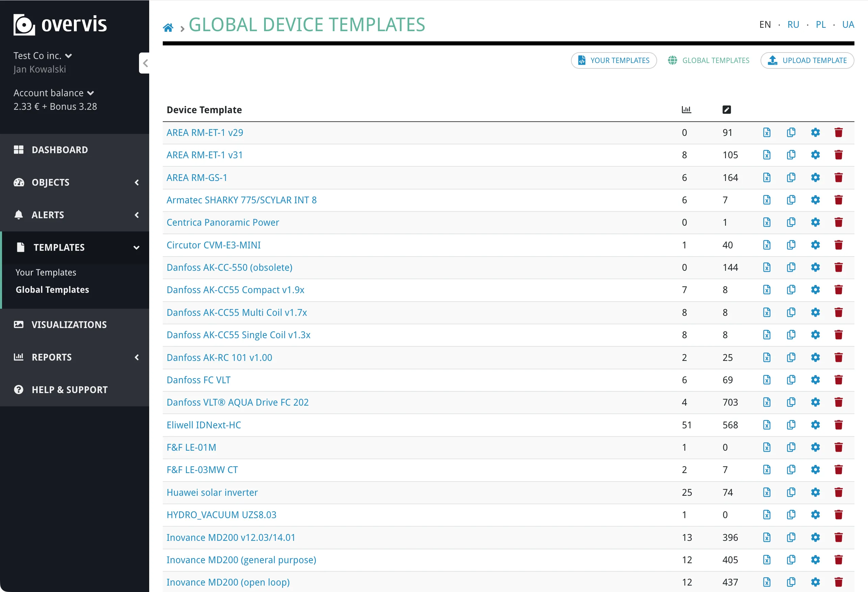Open settings for Inovance MD200 (open loop)
The width and height of the screenshot is (868, 592).
click(815, 582)
